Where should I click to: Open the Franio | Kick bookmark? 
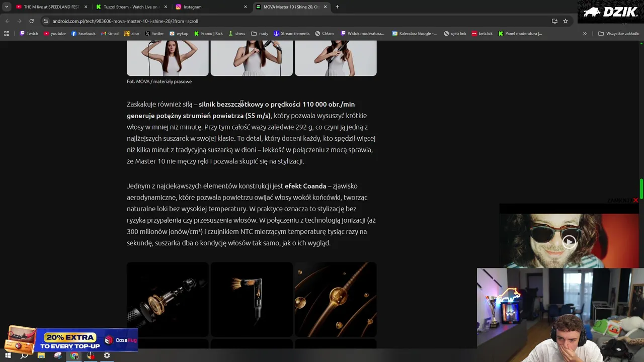[x=208, y=34]
